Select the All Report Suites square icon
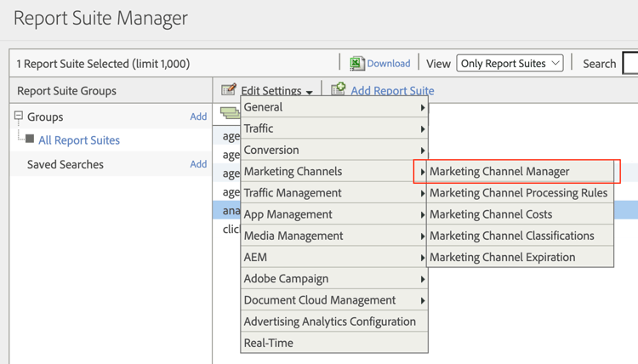Screen dimensions: 638x364 [x=30, y=139]
